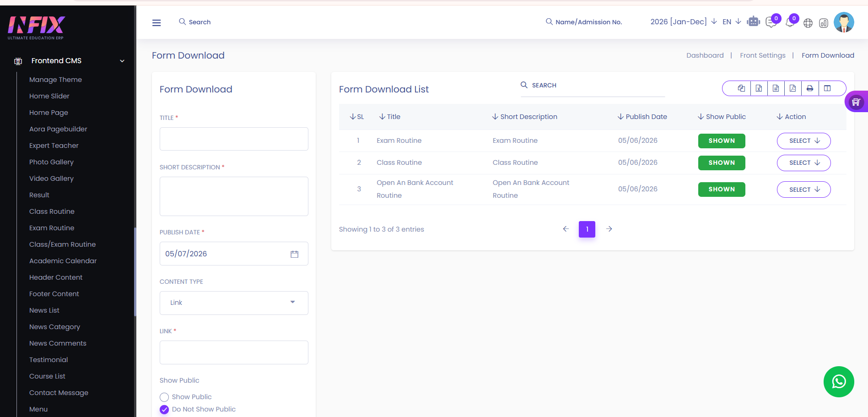Open the notifications bell
This screenshot has height=417, width=868.
[x=790, y=22]
